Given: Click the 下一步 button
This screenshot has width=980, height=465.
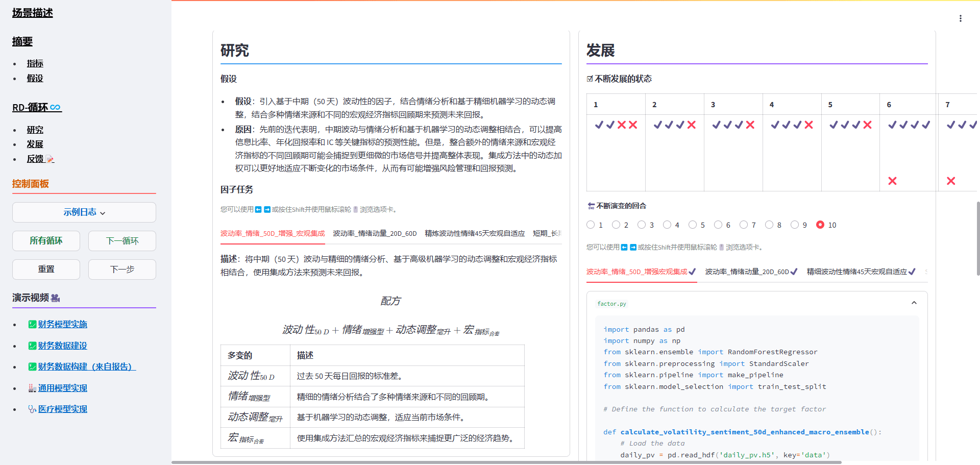Looking at the screenshot, I should point(122,270).
